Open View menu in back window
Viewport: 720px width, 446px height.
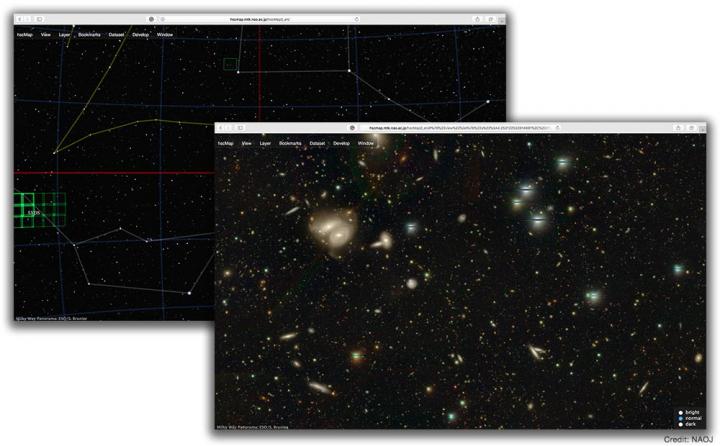tap(46, 34)
